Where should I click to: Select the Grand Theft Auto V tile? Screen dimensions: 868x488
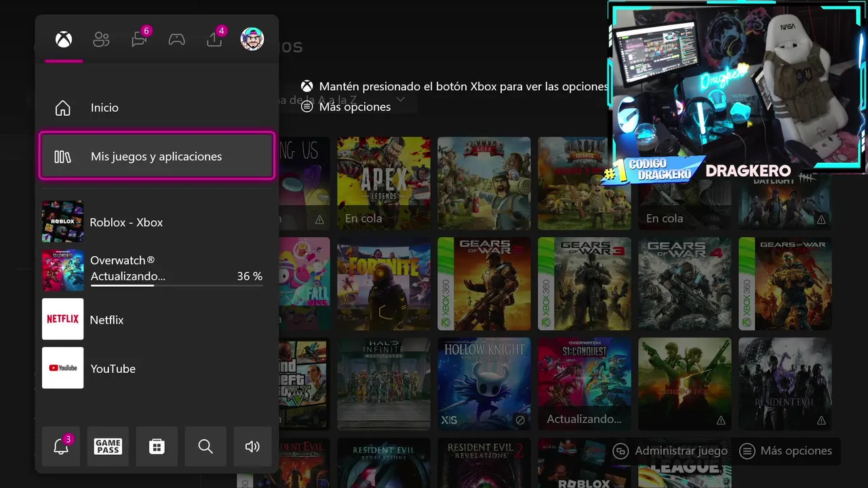(304, 384)
